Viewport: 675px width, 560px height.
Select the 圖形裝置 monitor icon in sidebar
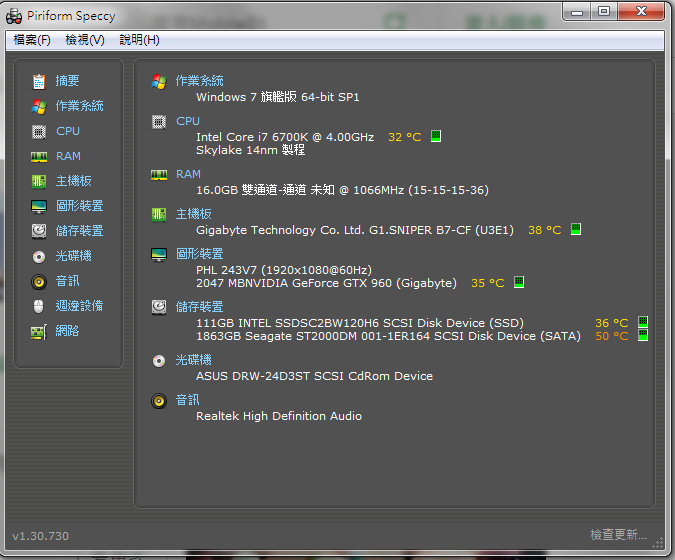[x=39, y=207]
